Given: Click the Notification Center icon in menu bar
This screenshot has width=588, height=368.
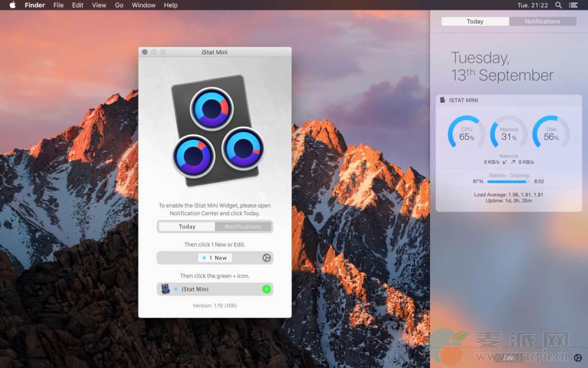Looking at the screenshot, I should point(575,5).
